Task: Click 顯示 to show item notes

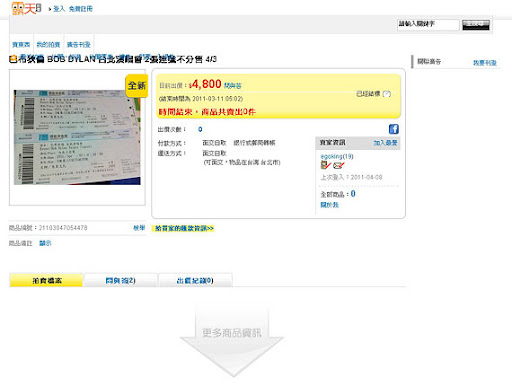Action: point(45,243)
